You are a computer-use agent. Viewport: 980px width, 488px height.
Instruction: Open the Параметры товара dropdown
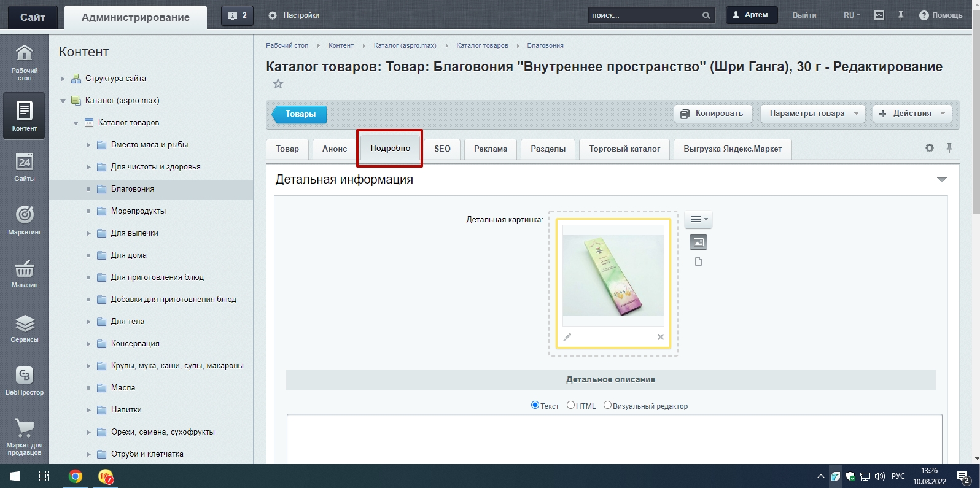(x=812, y=114)
